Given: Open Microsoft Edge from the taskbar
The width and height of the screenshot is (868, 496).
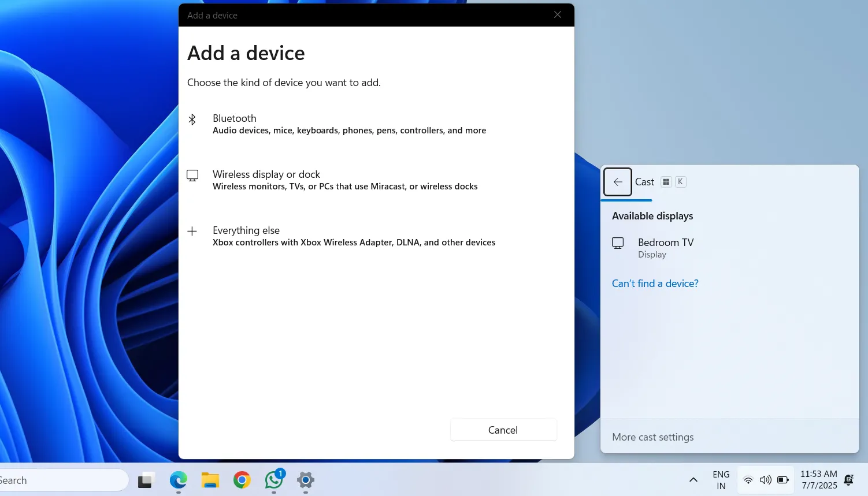Looking at the screenshot, I should click(177, 480).
